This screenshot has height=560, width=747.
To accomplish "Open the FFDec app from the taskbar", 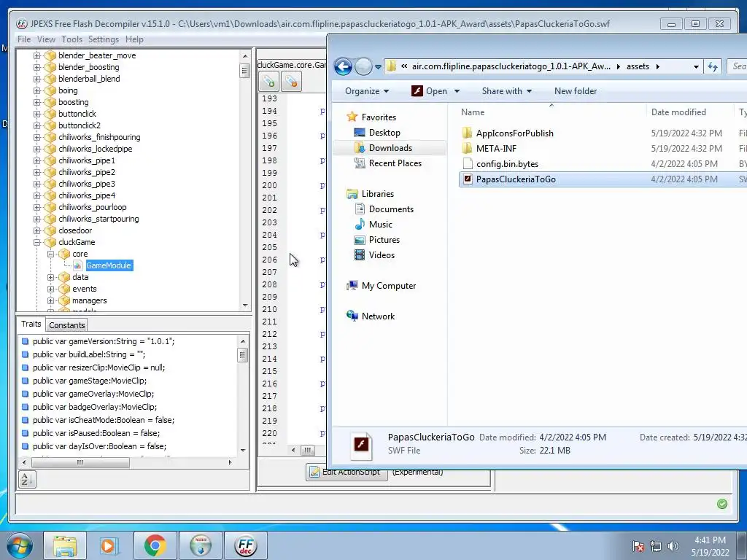I will (x=245, y=545).
